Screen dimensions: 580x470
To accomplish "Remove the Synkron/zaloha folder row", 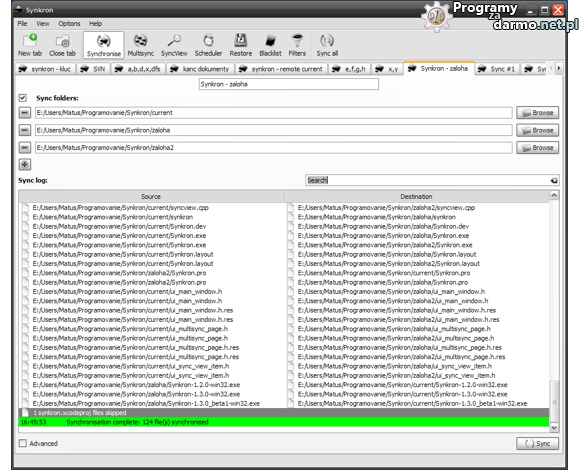I will (x=25, y=130).
